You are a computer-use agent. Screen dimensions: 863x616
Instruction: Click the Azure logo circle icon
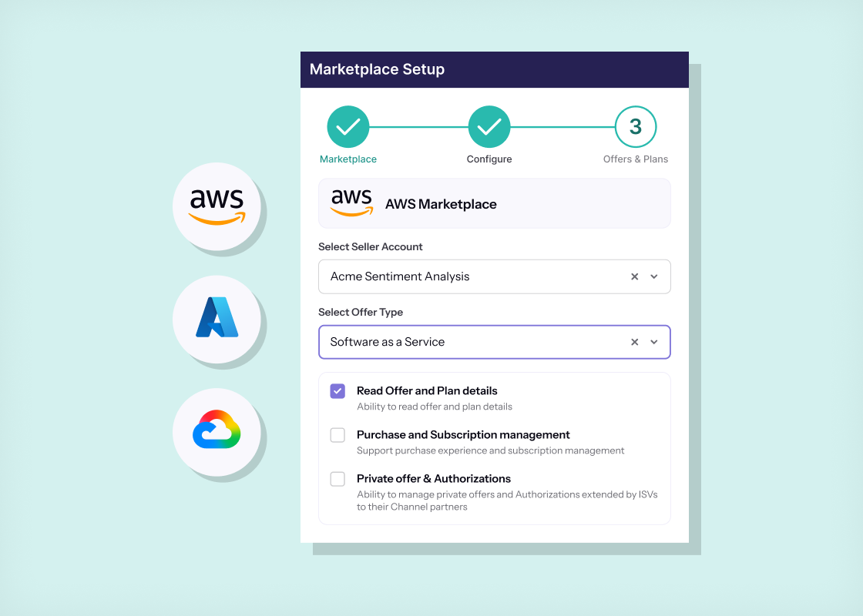tap(217, 319)
